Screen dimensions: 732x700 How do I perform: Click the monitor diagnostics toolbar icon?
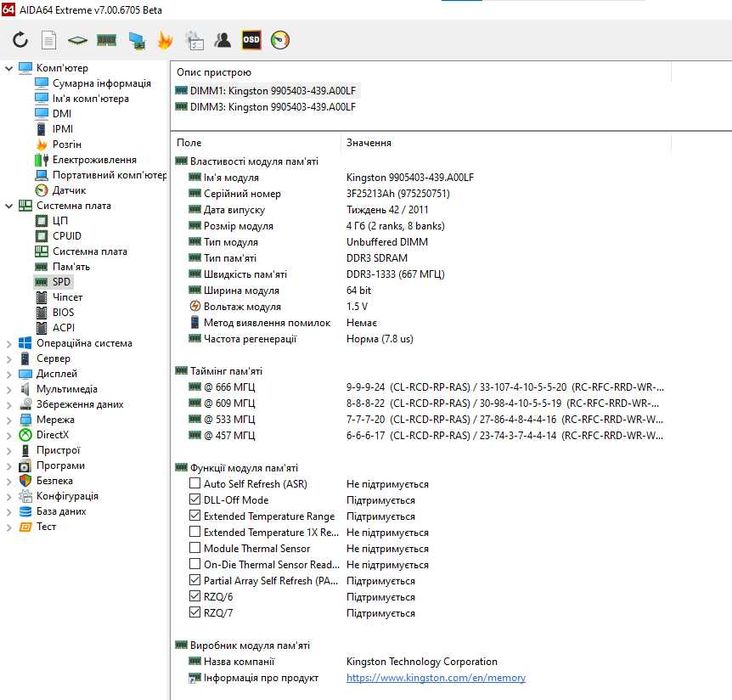pyautogui.click(x=136, y=41)
